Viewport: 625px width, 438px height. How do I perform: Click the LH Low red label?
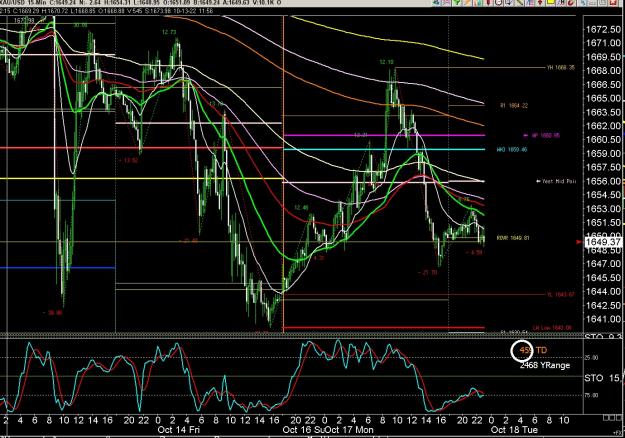(x=552, y=328)
